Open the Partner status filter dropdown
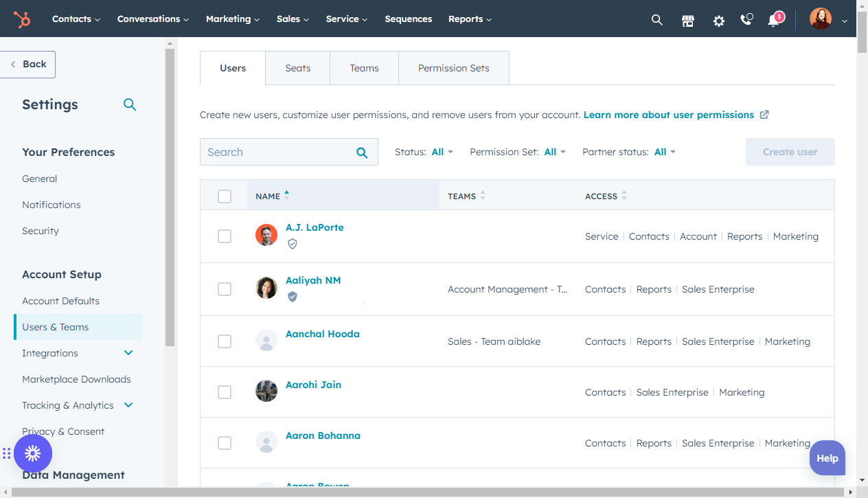Screen dimensions: 868x498 coord(665,152)
